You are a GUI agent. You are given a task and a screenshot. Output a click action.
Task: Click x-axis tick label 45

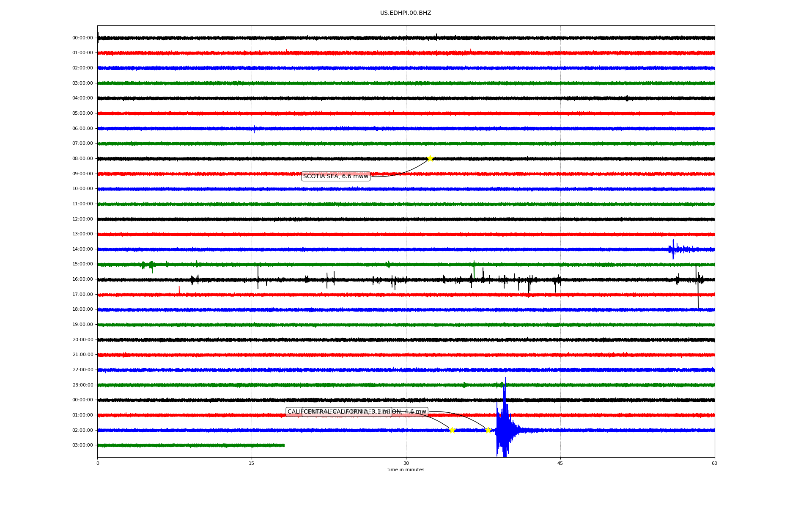[560, 463]
